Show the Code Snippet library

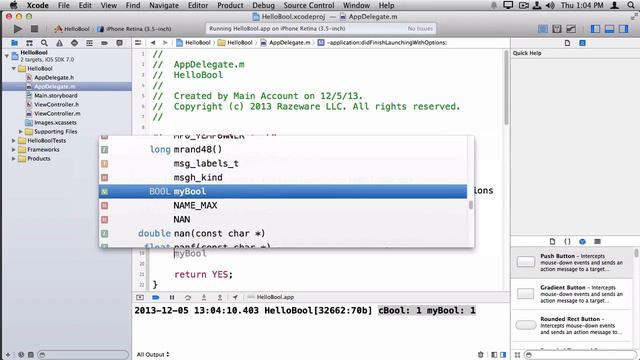coord(567,241)
